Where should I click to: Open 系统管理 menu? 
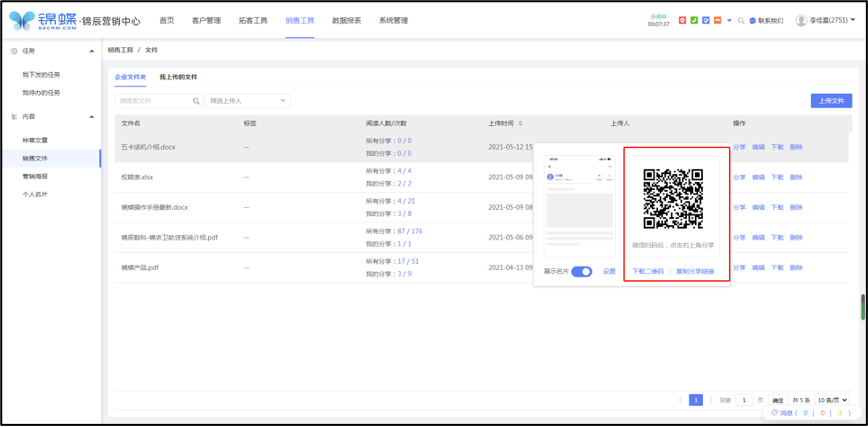tap(394, 20)
